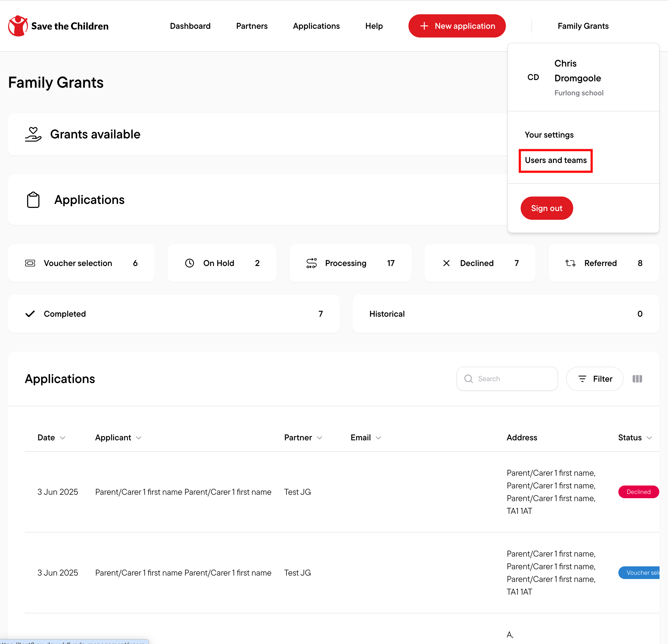Click the Family Grants page heading
The image size is (668, 644).
(x=56, y=83)
